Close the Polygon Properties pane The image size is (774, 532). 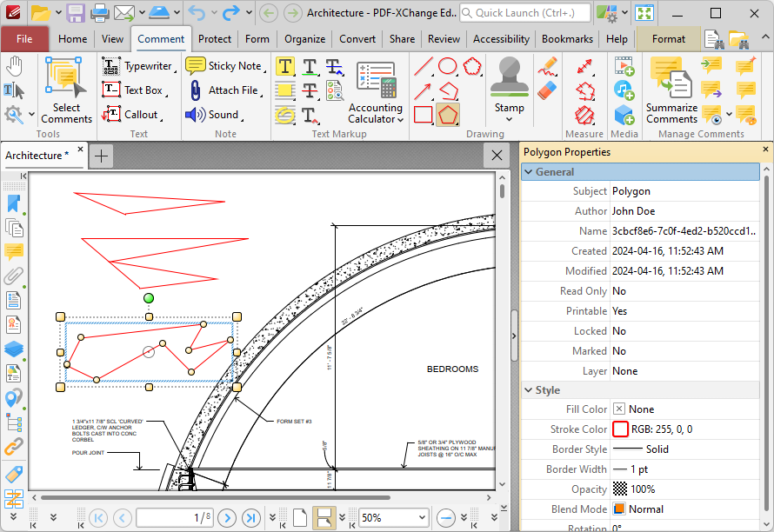[765, 149]
